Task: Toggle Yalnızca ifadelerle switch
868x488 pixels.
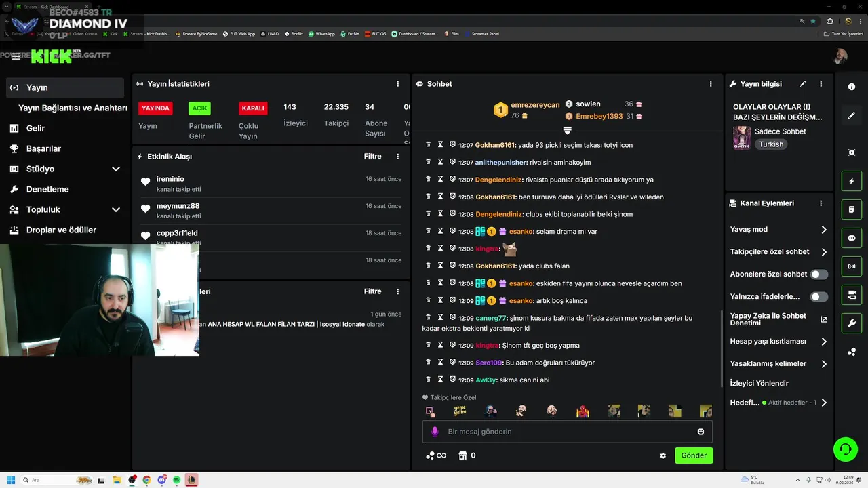Action: click(x=819, y=297)
